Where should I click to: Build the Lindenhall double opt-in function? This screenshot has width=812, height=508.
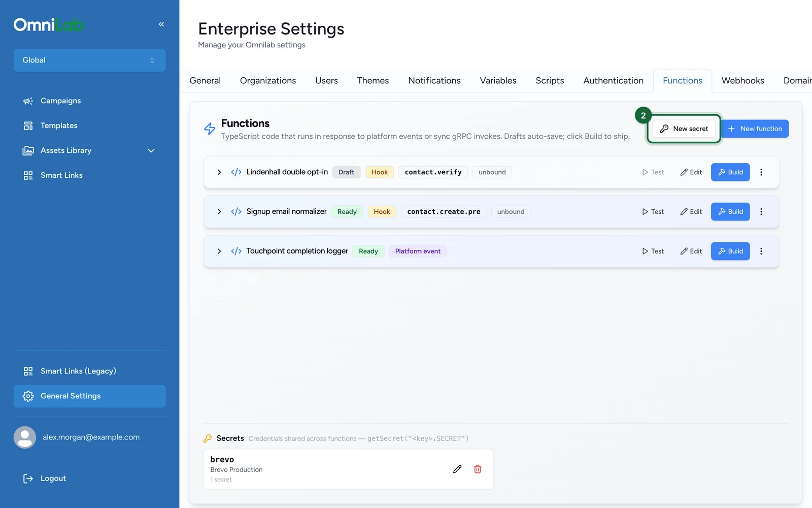click(x=730, y=172)
